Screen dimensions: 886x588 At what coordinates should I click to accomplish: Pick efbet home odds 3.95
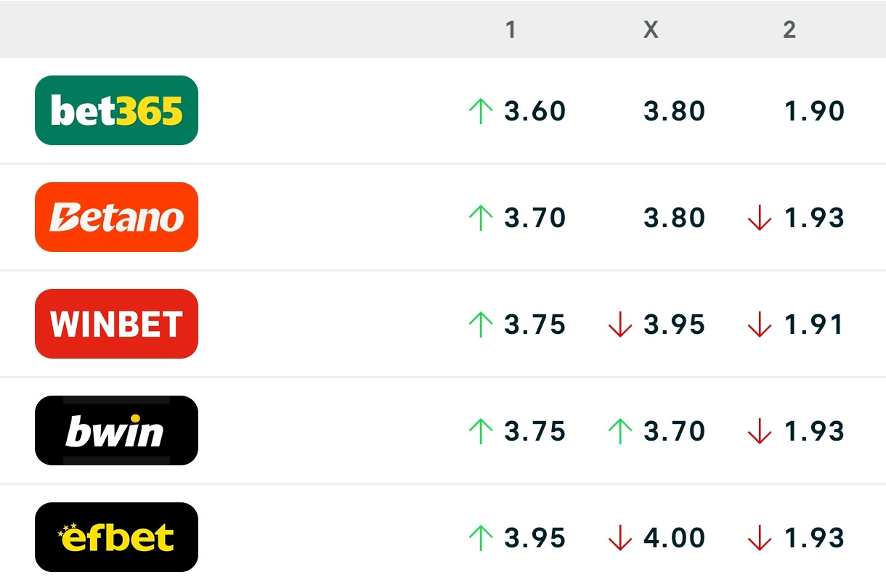535,538
